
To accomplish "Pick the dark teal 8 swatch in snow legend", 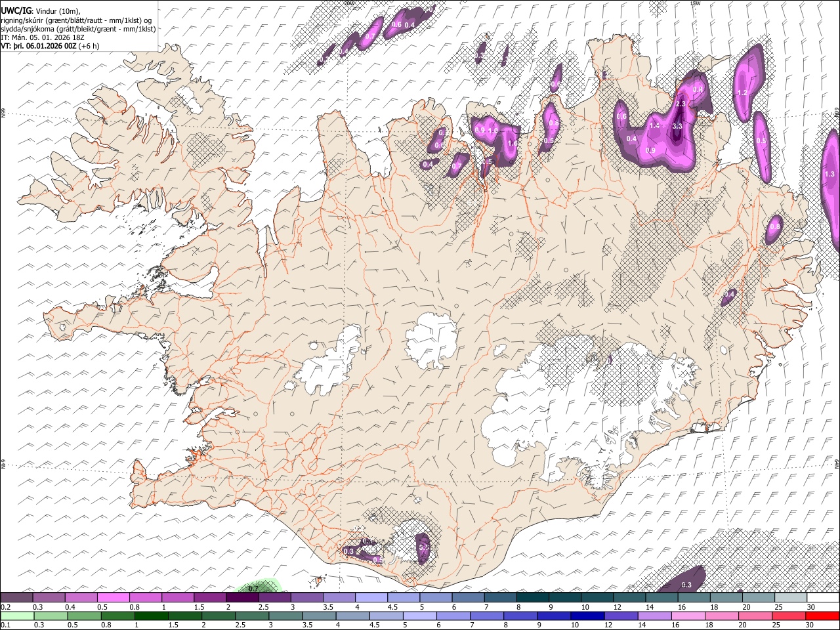I will pos(532,598).
